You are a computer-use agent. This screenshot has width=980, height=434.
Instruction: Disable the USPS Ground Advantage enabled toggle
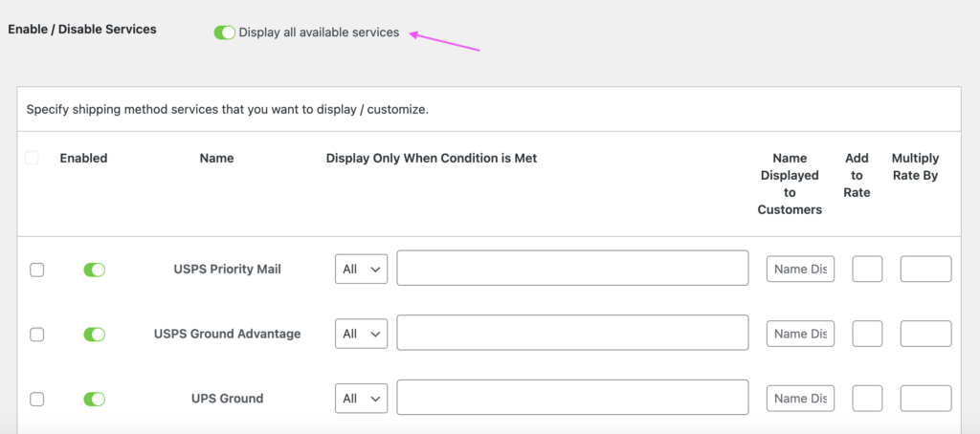pos(94,334)
